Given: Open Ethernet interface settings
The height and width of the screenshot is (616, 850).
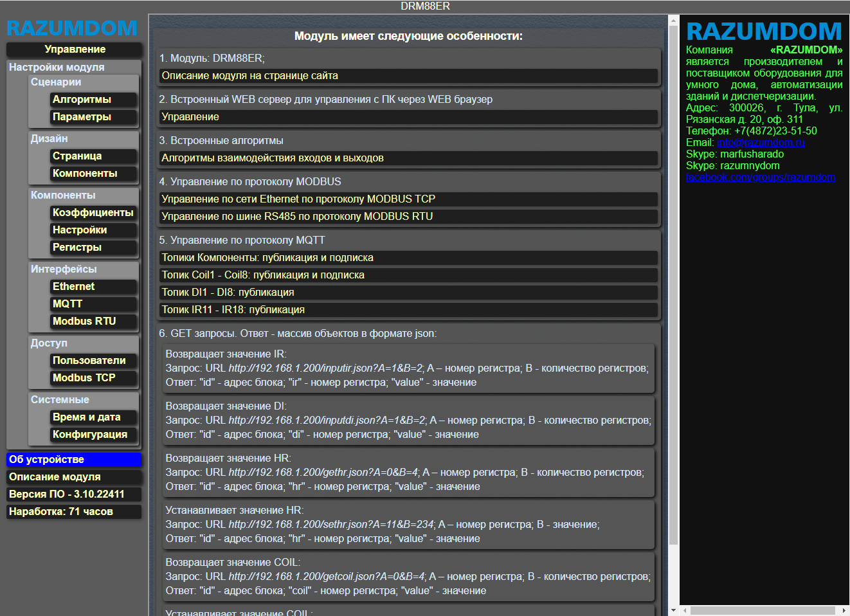Looking at the screenshot, I should point(94,287).
